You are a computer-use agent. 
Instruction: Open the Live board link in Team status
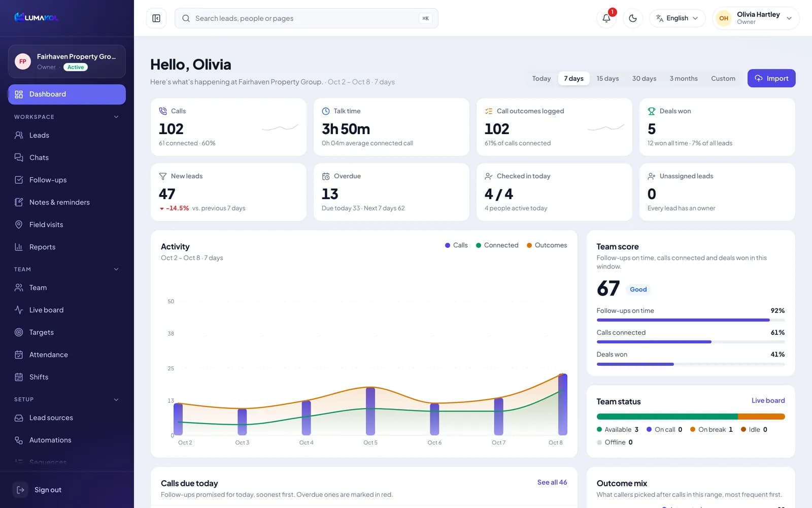point(768,400)
